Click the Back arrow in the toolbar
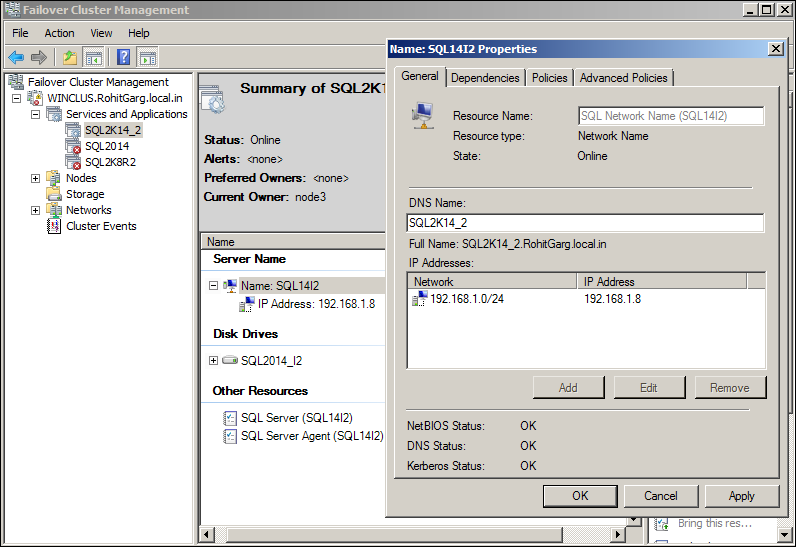The image size is (796, 547). click(16, 58)
